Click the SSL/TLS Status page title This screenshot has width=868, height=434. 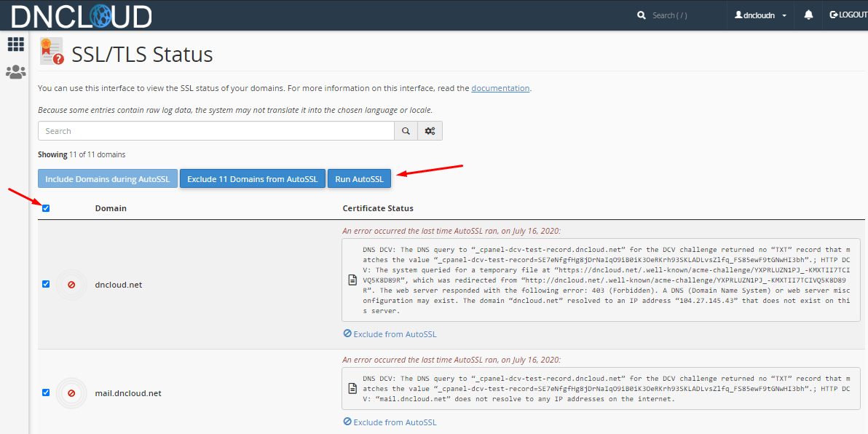click(x=142, y=54)
